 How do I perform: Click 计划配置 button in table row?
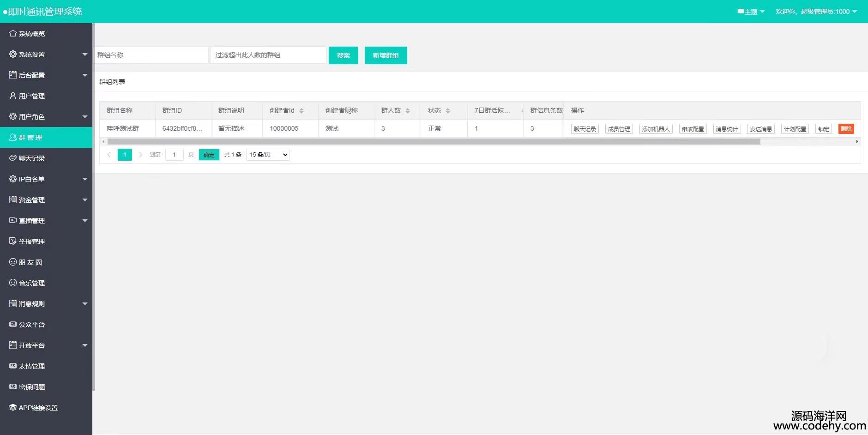pos(795,129)
